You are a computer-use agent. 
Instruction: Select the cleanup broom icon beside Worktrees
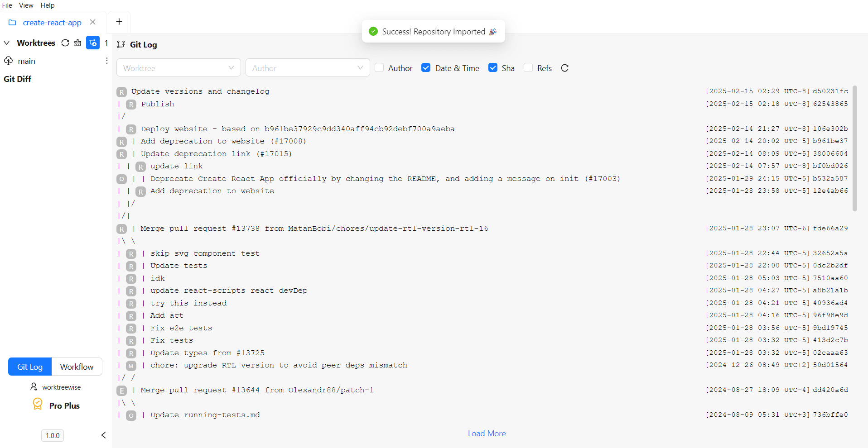[x=77, y=43]
